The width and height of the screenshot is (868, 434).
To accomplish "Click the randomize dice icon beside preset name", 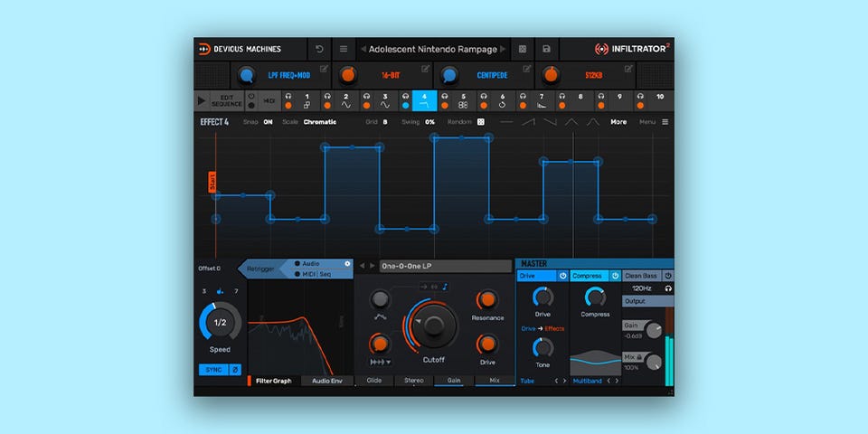I will [522, 49].
